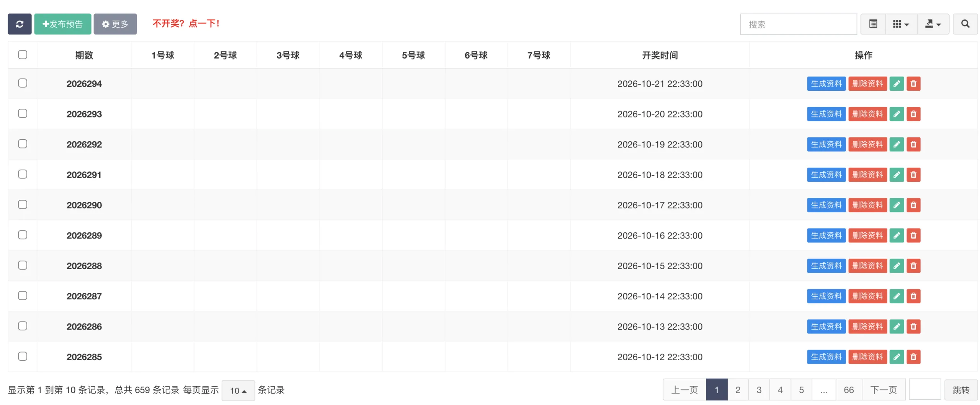The width and height of the screenshot is (980, 405).
Task: Click the 上一页 previous page button
Action: (x=684, y=390)
